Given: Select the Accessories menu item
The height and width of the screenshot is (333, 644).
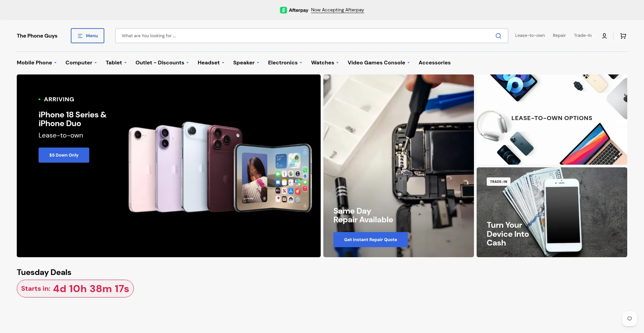Looking at the screenshot, I should [x=435, y=63].
